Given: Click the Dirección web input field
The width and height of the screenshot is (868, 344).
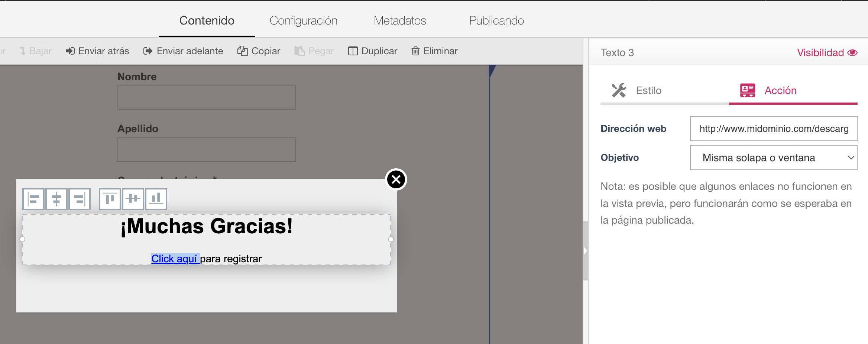Looking at the screenshot, I should 773,129.
